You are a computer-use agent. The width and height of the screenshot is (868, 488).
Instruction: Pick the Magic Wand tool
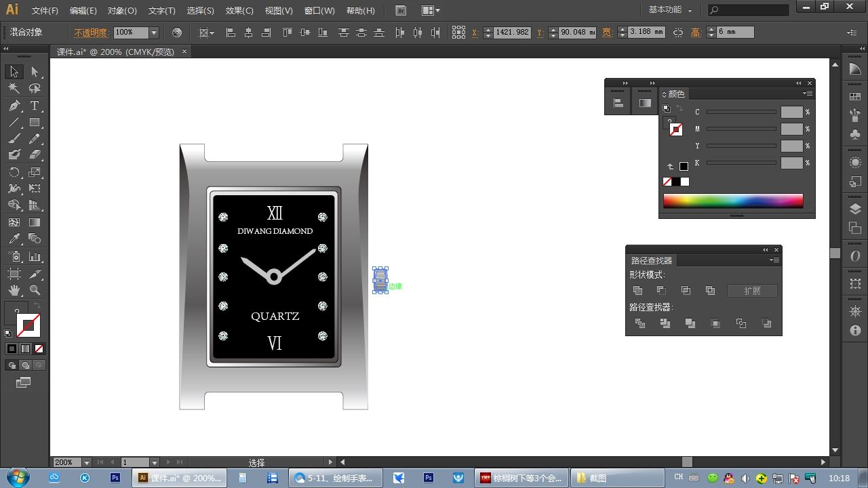click(x=14, y=89)
